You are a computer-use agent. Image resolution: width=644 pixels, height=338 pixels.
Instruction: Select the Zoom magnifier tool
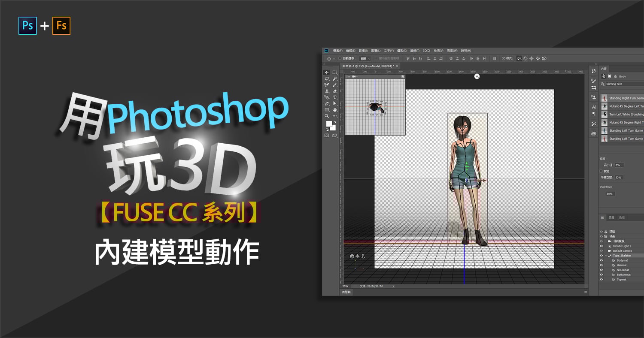(327, 116)
